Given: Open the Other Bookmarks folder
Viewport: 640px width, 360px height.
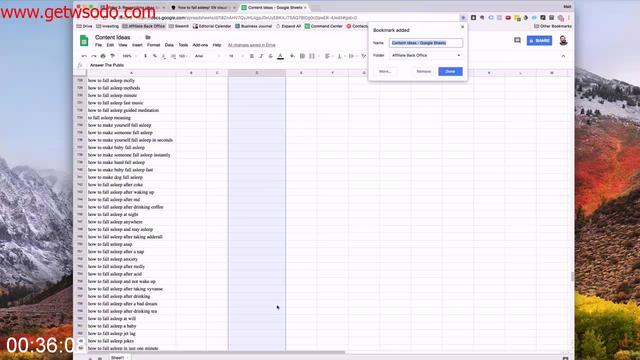Looking at the screenshot, I should pos(553,26).
